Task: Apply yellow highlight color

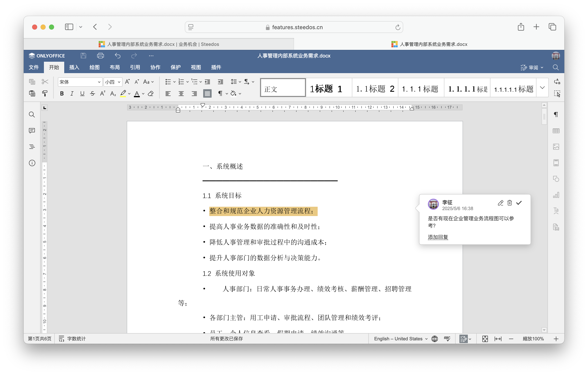Action: point(123,93)
